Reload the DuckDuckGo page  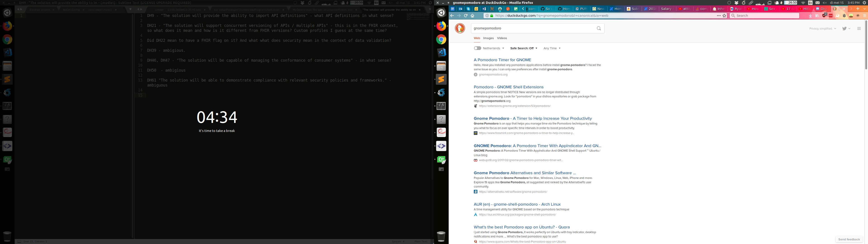[x=466, y=16]
